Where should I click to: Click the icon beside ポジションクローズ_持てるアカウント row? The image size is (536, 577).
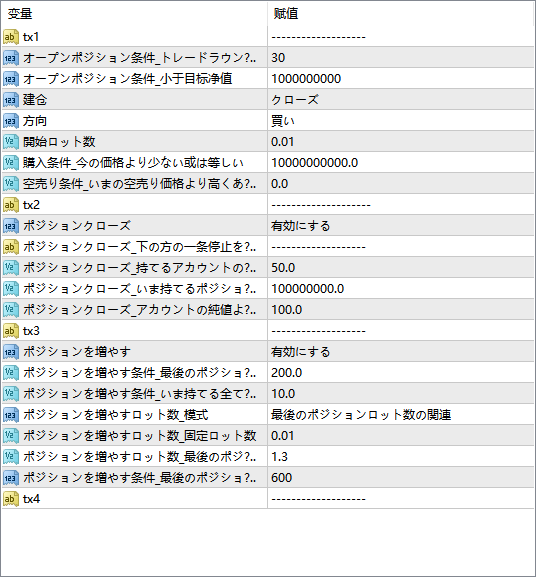click(x=11, y=268)
